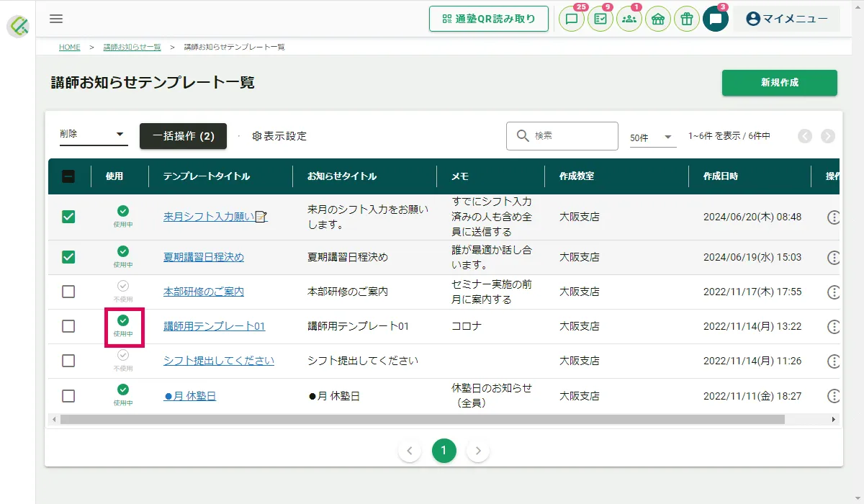Click the horizontal table scrollbar
Screen dimensions: 864x504
pyautogui.click(x=423, y=419)
